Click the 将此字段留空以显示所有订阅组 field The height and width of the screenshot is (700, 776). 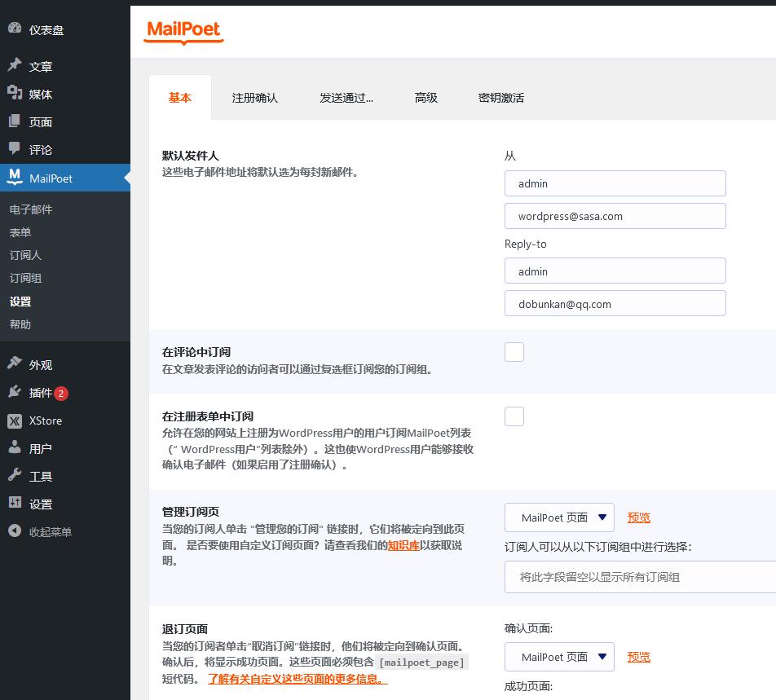pos(641,577)
